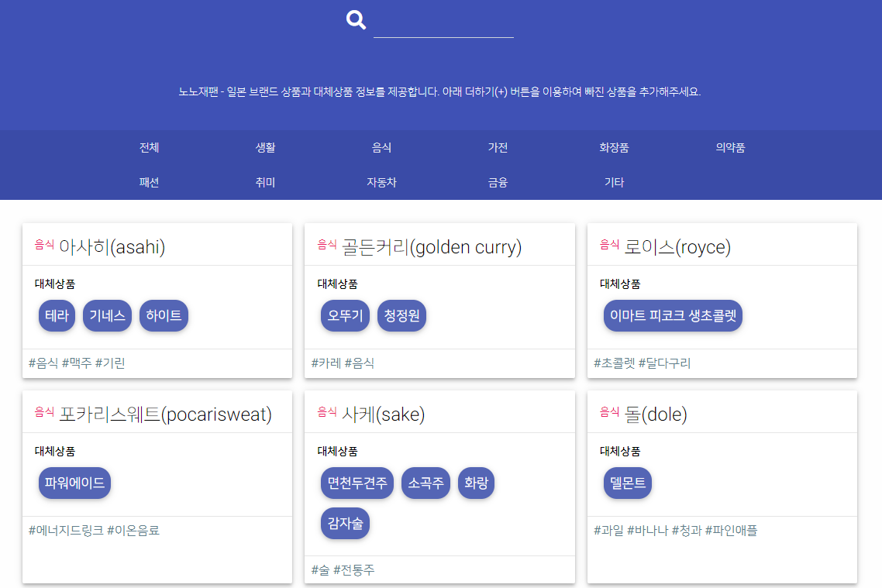The image size is (882, 588).
Task: Click the 청정원 alternative chip
Action: [401, 315]
